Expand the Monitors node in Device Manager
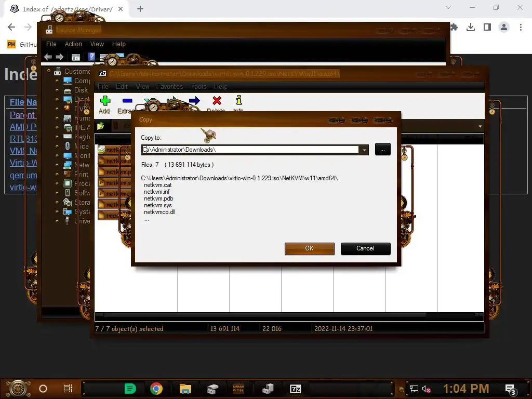 point(57,156)
